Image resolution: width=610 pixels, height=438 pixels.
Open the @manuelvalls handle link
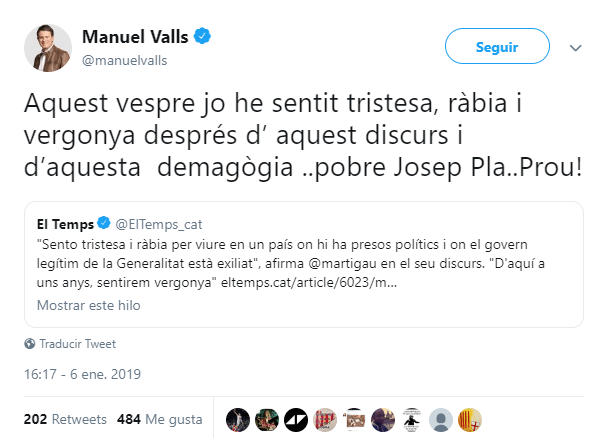[x=122, y=60]
